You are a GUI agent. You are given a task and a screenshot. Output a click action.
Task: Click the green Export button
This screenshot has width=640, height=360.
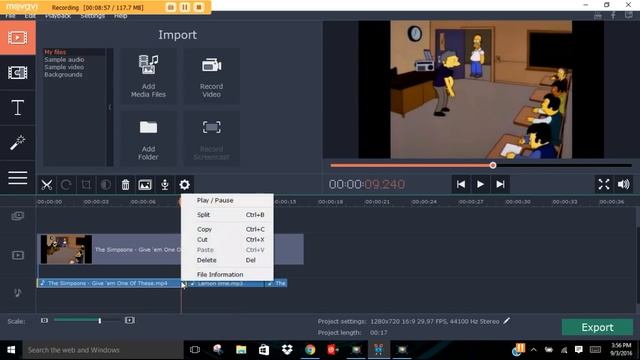597,327
